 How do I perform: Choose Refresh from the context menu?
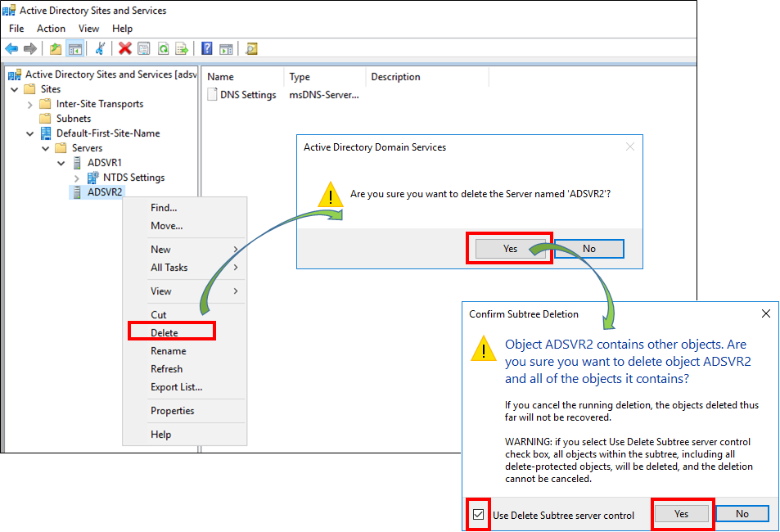pos(184,369)
